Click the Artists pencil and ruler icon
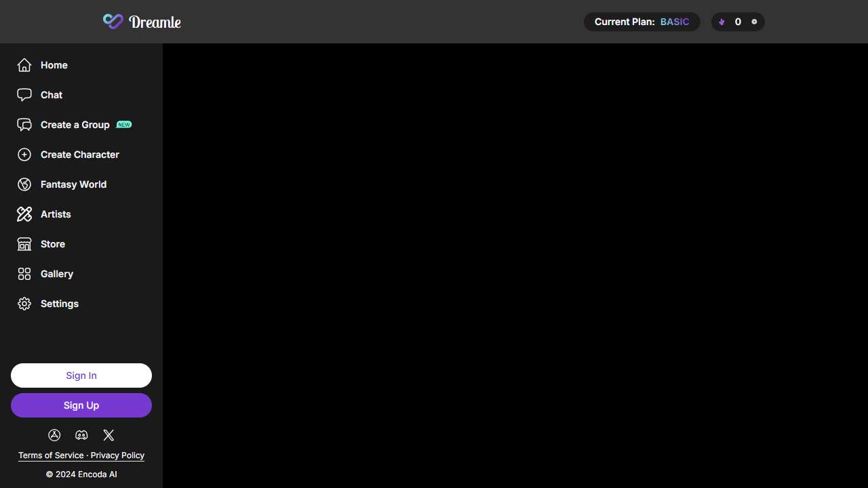Screen dimensions: 868x488 click(24, 214)
